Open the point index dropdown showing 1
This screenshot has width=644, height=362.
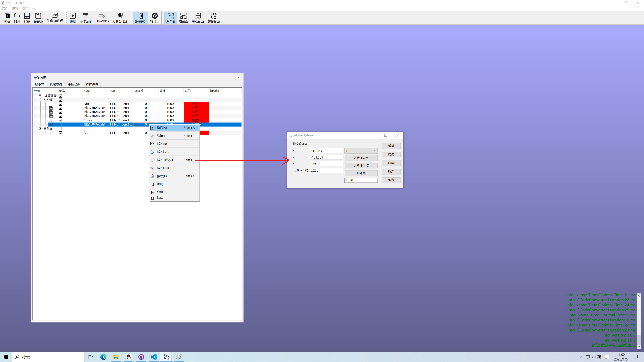(x=361, y=151)
